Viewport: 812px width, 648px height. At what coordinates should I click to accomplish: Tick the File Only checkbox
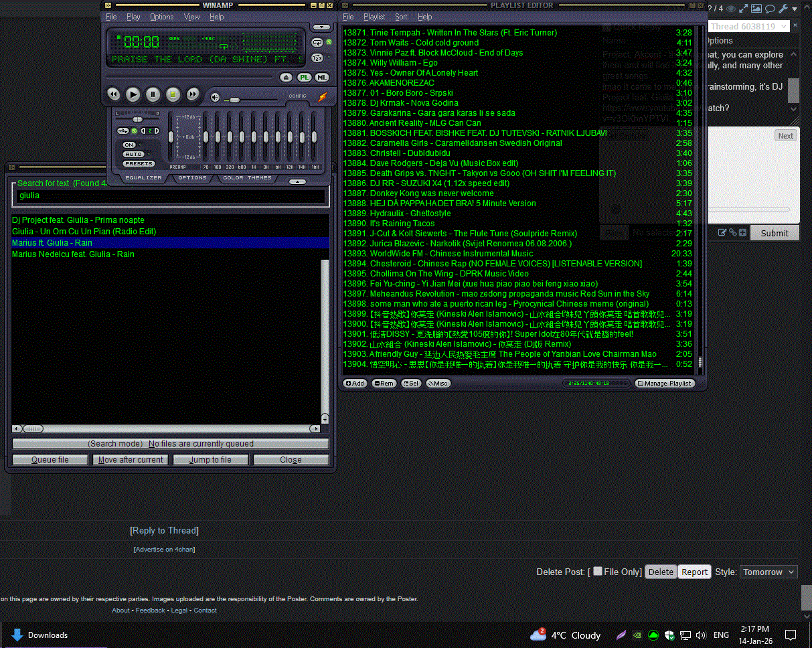tap(598, 571)
